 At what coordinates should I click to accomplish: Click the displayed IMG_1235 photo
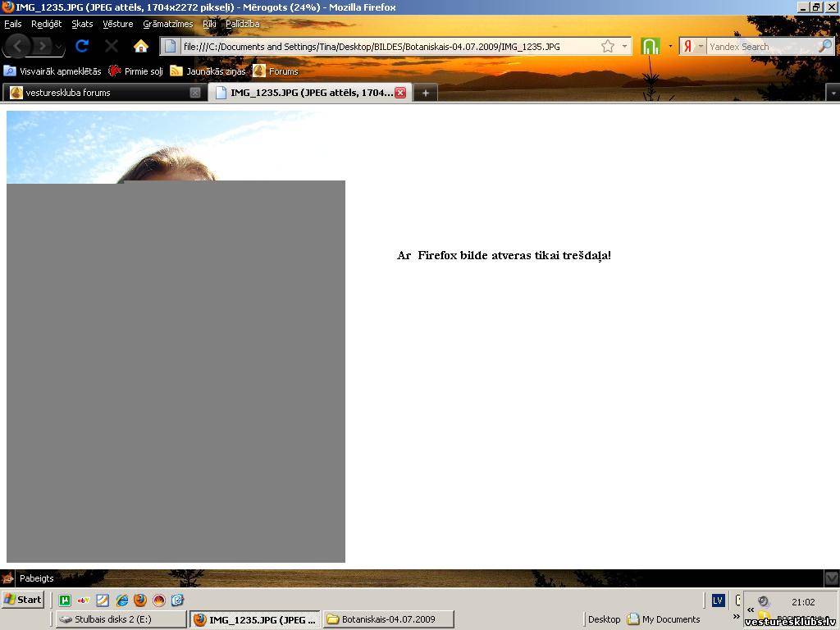[176, 336]
